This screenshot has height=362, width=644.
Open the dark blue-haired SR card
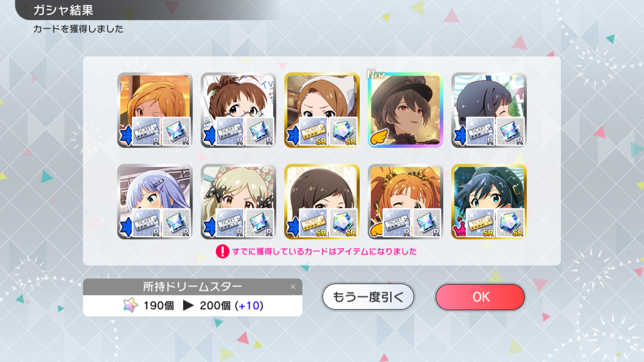[489, 201]
